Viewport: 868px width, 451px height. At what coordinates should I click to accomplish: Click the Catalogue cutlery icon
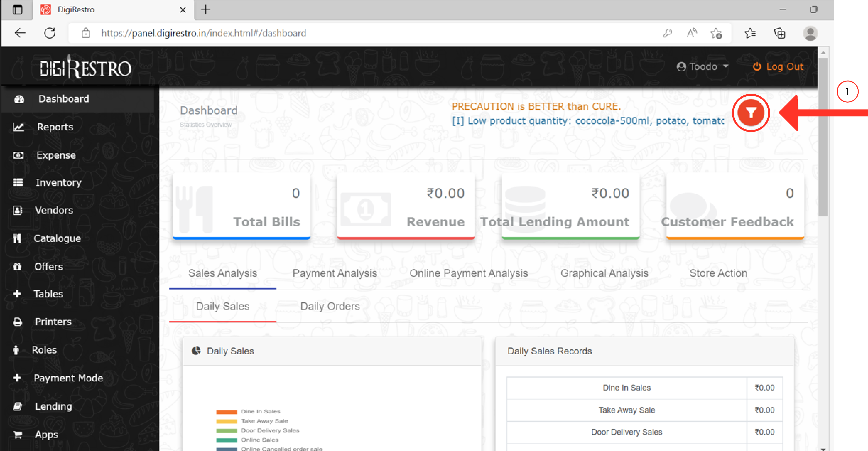point(17,238)
